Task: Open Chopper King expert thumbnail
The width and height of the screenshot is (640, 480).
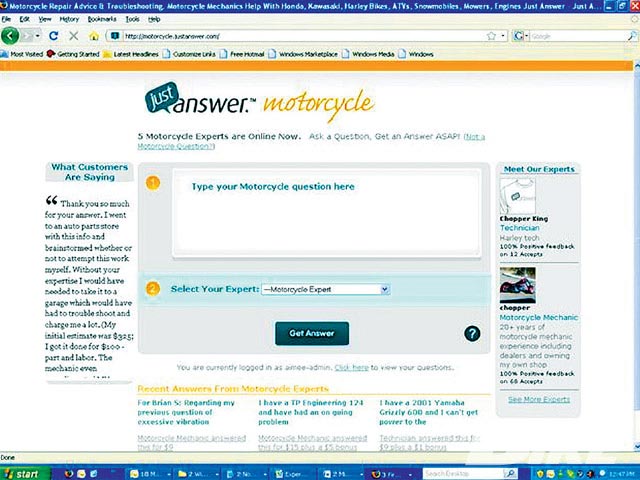Action: (518, 196)
